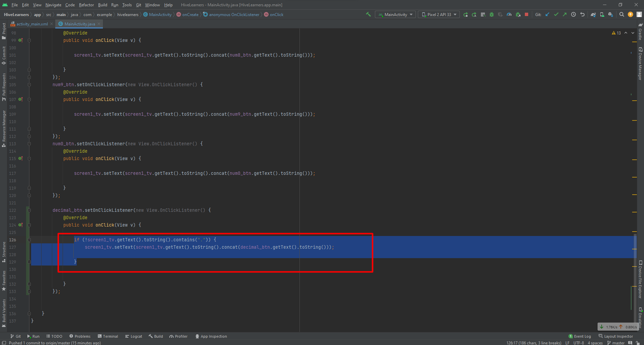This screenshot has height=345, width=644.
Task: Click override gutter icon at line 115
Action: click(x=21, y=158)
